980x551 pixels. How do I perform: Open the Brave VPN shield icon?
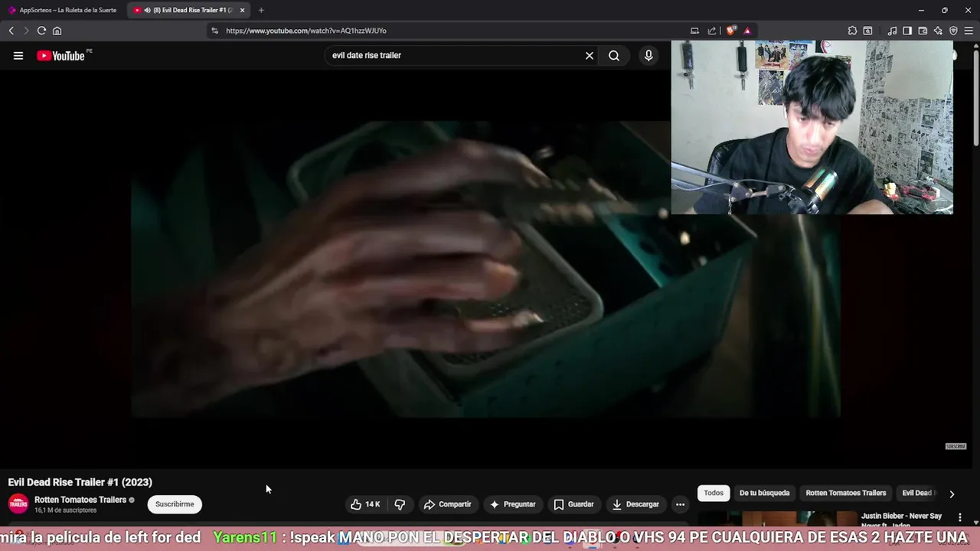click(x=953, y=31)
